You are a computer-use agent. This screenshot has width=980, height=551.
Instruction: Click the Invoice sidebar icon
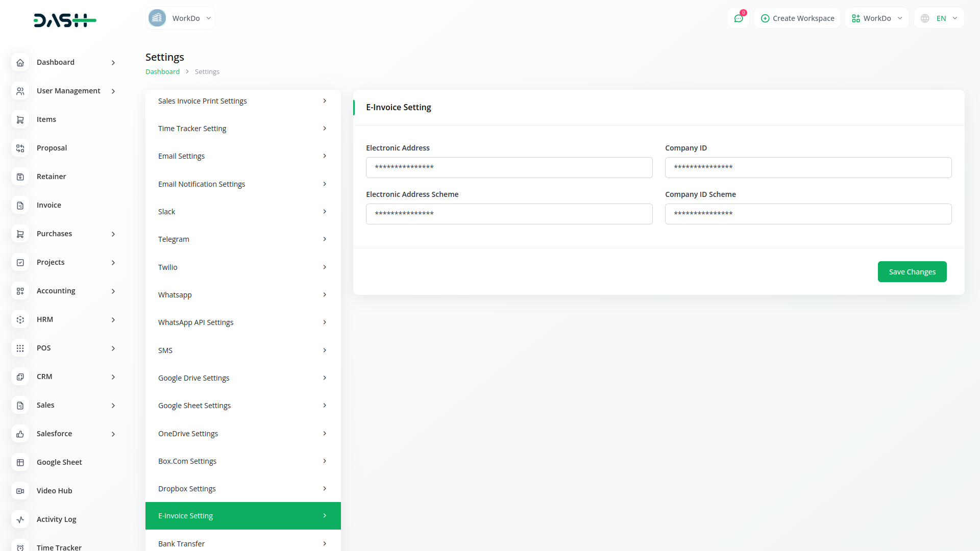click(x=20, y=205)
